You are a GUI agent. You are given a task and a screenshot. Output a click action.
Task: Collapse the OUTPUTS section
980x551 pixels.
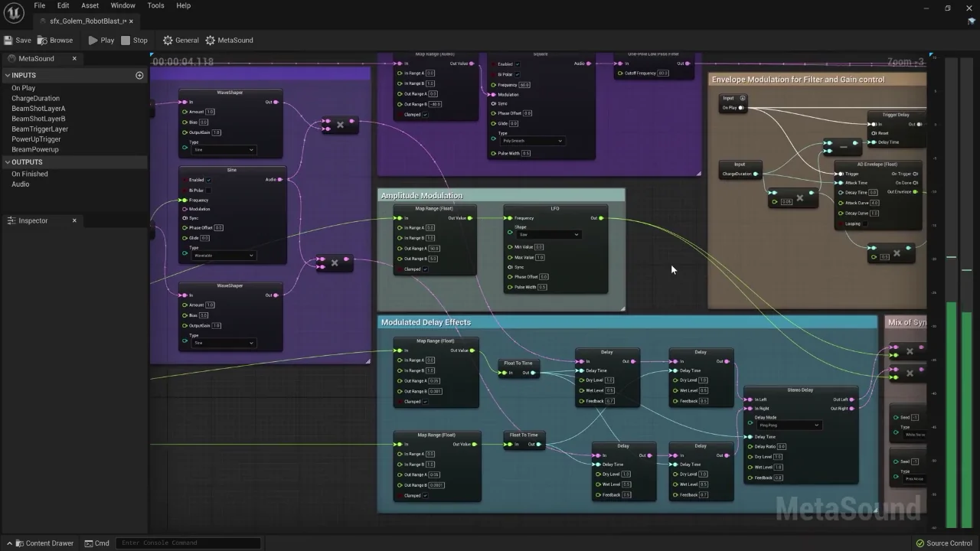pos(7,162)
